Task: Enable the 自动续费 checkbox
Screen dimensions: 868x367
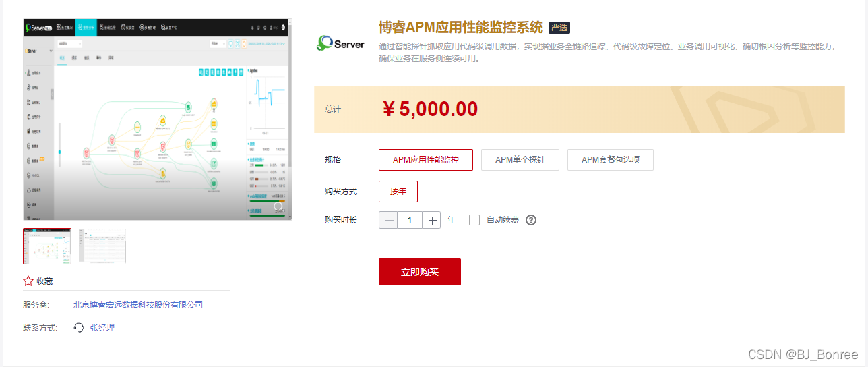Action: (474, 220)
